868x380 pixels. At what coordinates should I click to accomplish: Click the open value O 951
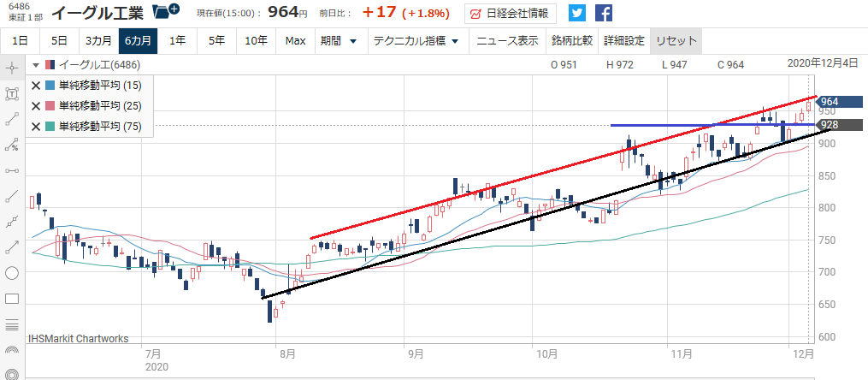[x=564, y=65]
